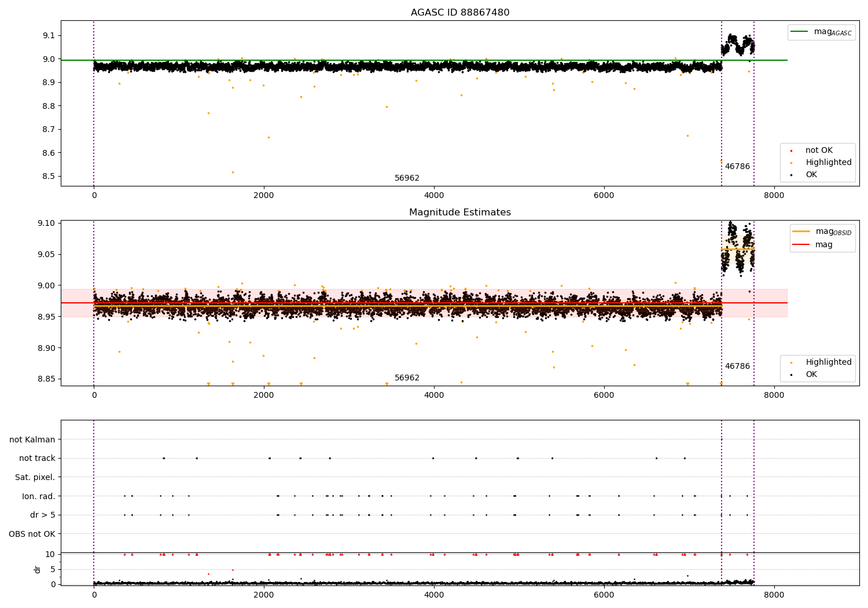Click "Highlighted" in the top plot legend
This screenshot has width=868, height=608.
pyautogui.click(x=829, y=163)
